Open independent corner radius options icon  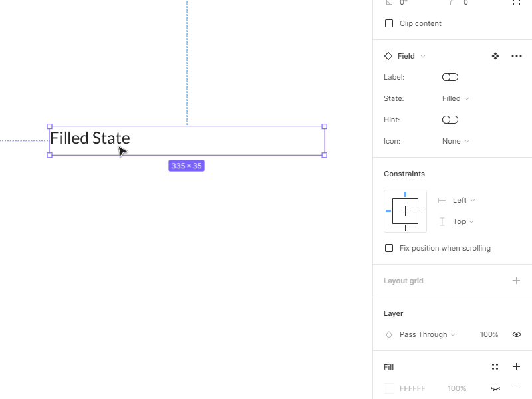pyautogui.click(x=517, y=3)
